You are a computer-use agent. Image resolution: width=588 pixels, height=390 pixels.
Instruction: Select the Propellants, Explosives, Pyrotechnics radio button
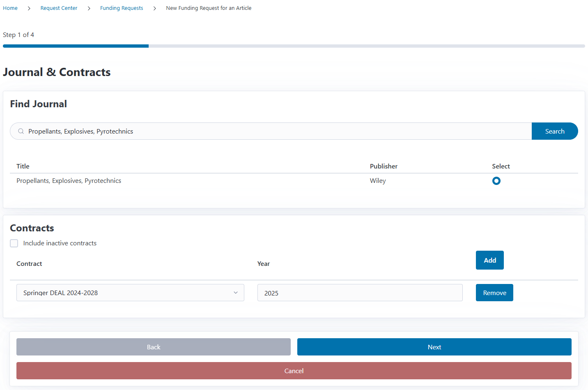tap(496, 181)
